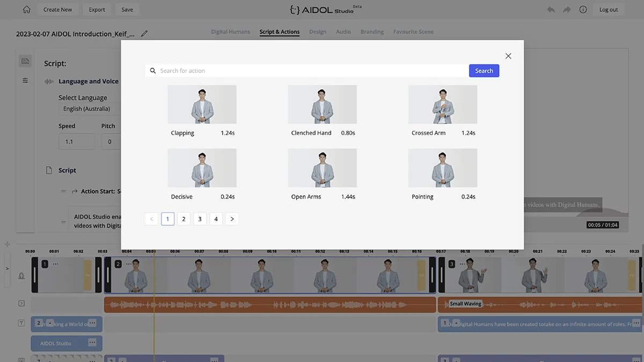The width and height of the screenshot is (644, 362).
Task: Edit project name with pencil icon
Action: click(x=144, y=34)
